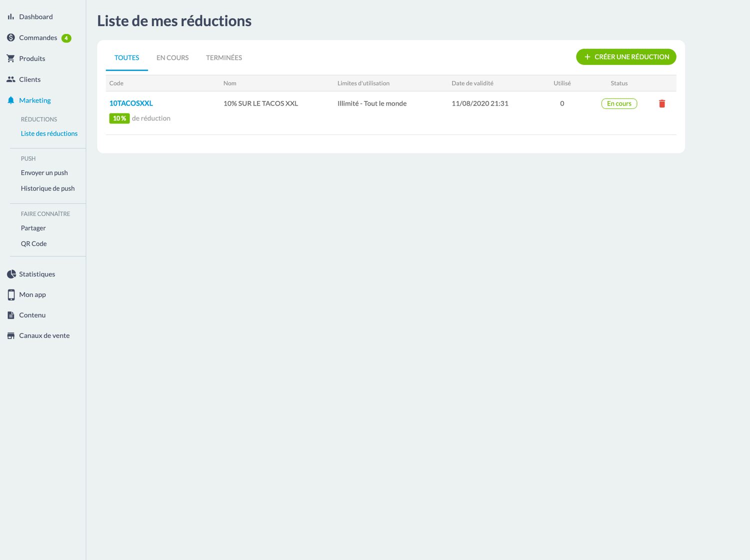Open Mon app in the sidebar
The height and width of the screenshot is (560, 750).
[32, 295]
